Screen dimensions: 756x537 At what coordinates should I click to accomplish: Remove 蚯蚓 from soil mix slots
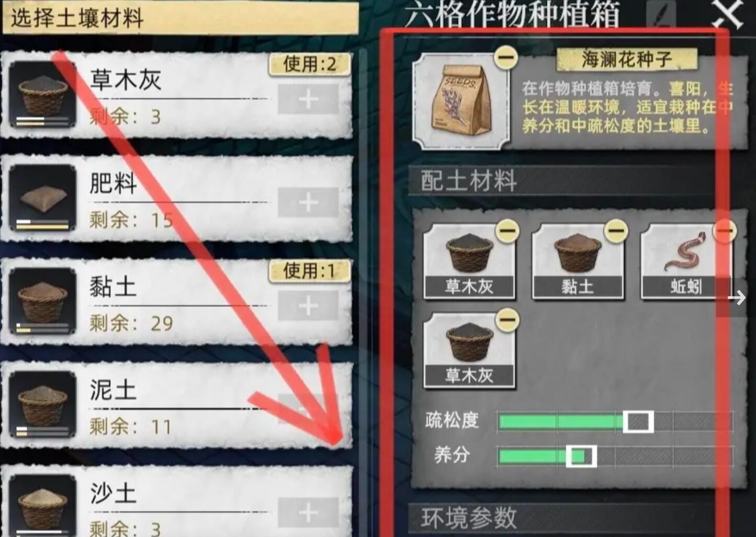pos(725,231)
